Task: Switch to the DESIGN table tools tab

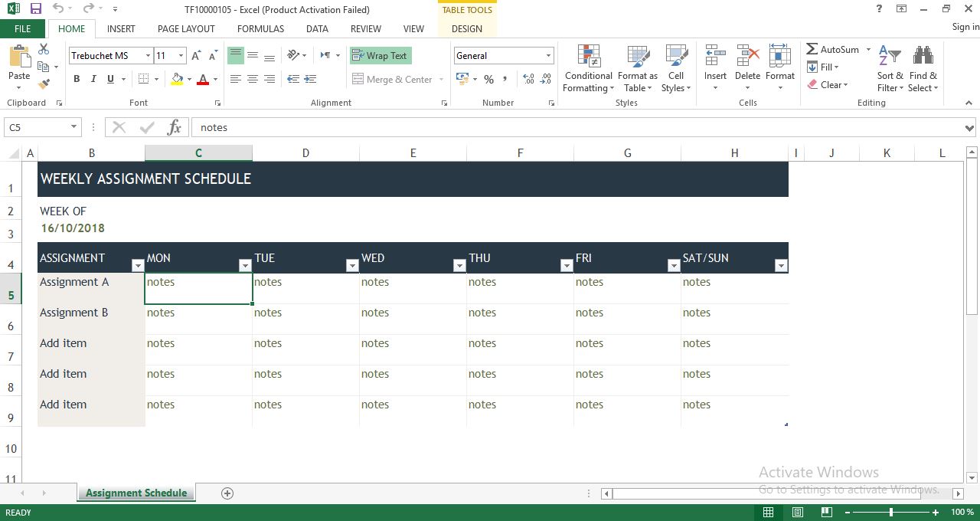Action: pos(467,28)
